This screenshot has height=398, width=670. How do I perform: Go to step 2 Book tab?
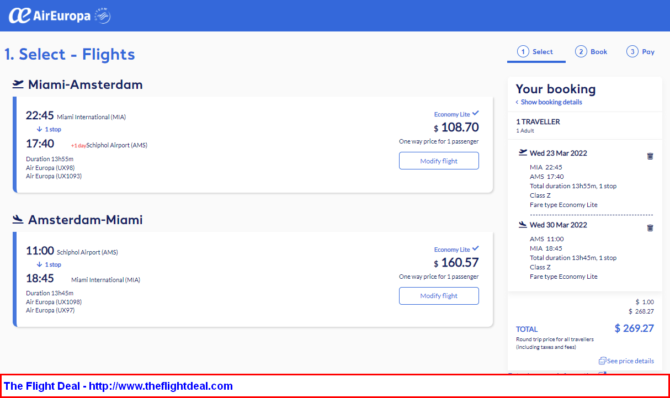[591, 52]
